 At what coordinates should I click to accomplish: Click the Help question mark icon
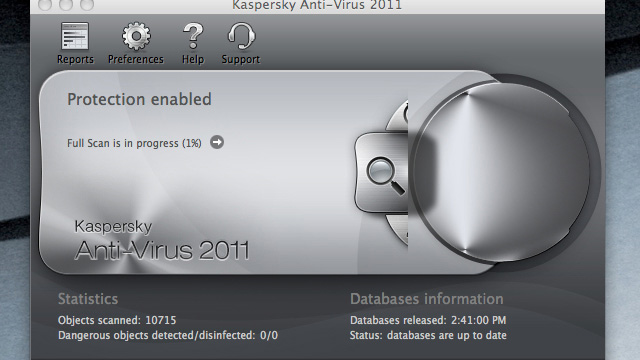coord(193,43)
